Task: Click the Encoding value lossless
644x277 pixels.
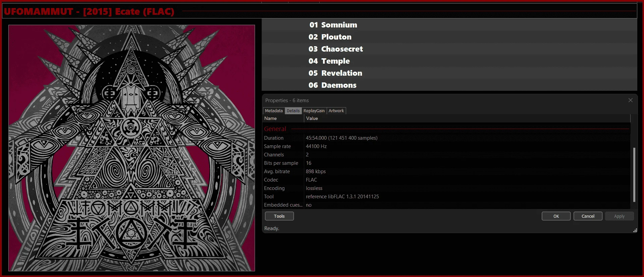Action: click(314, 188)
